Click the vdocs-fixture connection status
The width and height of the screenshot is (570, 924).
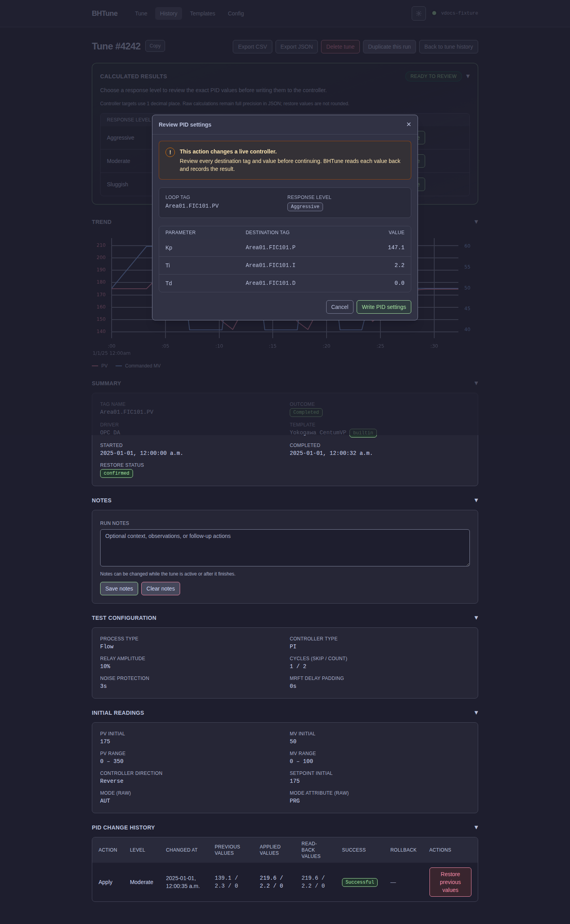(455, 13)
